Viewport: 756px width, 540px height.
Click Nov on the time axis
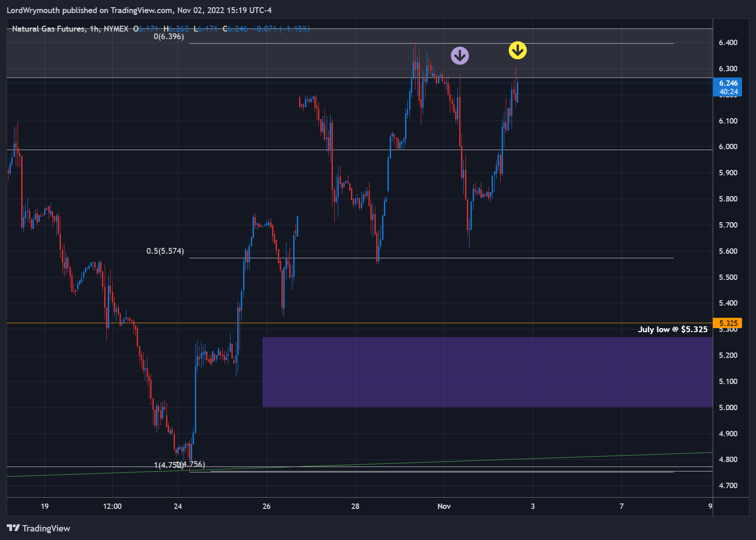(x=444, y=506)
